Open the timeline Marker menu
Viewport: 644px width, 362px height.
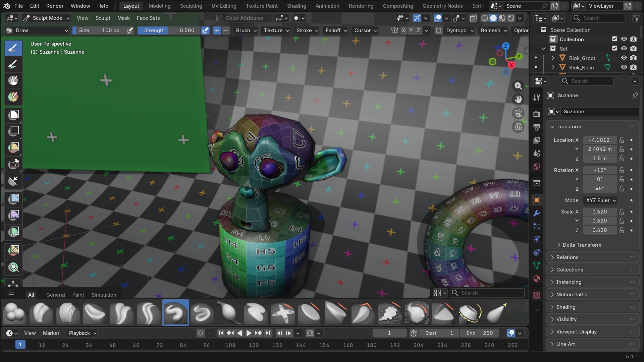(x=51, y=333)
